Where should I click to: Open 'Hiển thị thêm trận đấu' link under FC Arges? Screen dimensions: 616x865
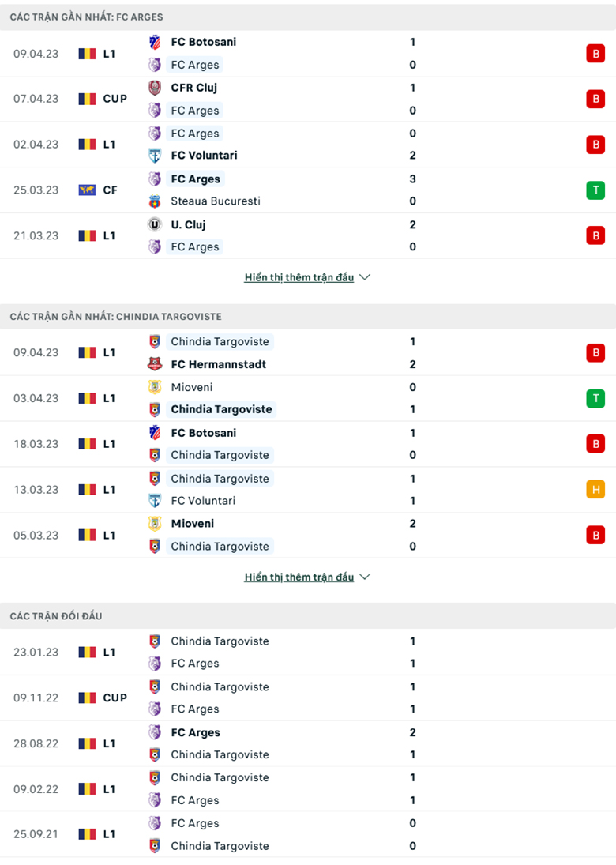pyautogui.click(x=299, y=277)
